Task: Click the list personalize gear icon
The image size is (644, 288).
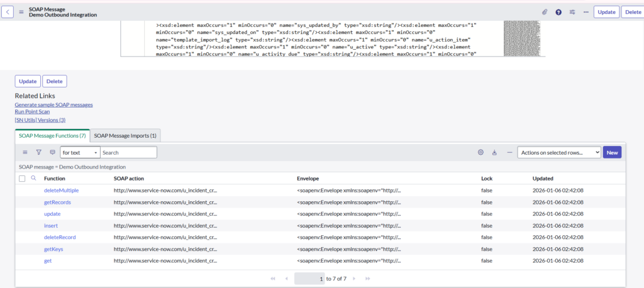Action: (480, 152)
